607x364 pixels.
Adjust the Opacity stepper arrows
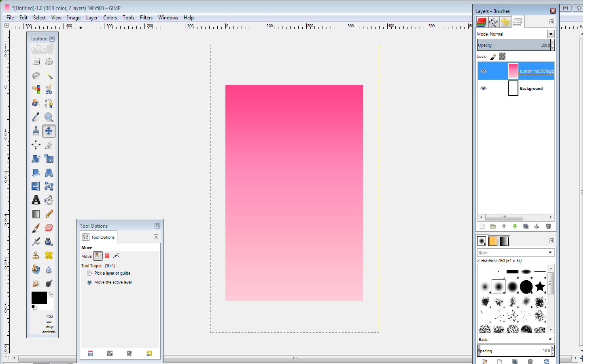click(x=553, y=45)
